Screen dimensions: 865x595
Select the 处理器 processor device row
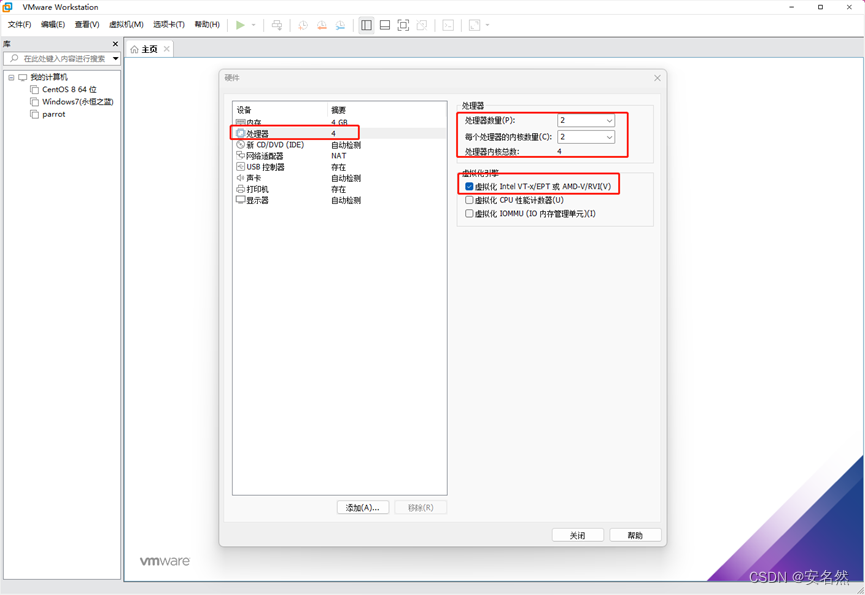click(x=339, y=133)
